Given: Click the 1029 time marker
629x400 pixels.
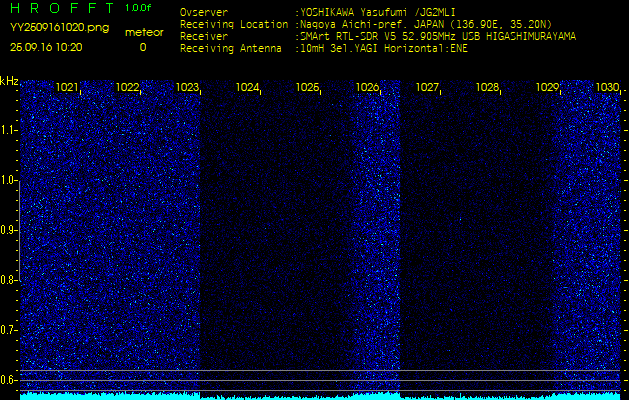Looking at the screenshot, I should coord(548,87).
